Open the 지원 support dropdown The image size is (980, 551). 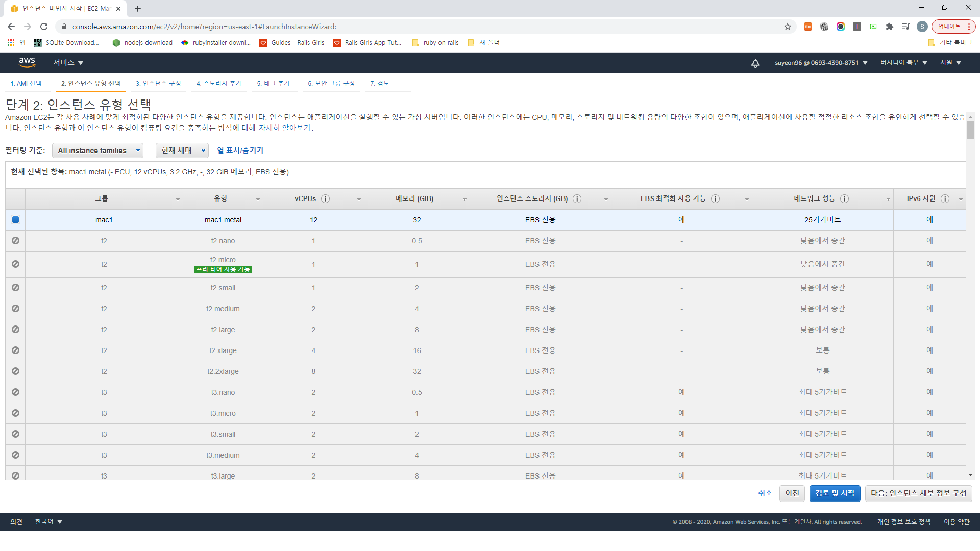[x=950, y=63]
